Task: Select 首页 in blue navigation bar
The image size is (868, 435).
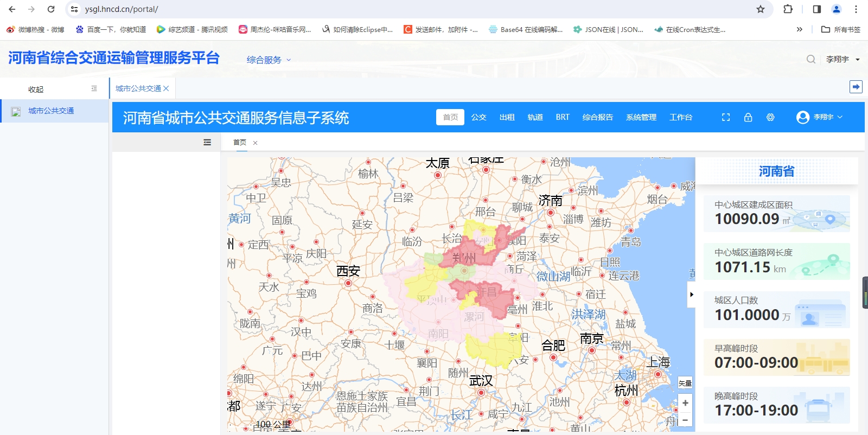Action: [450, 117]
